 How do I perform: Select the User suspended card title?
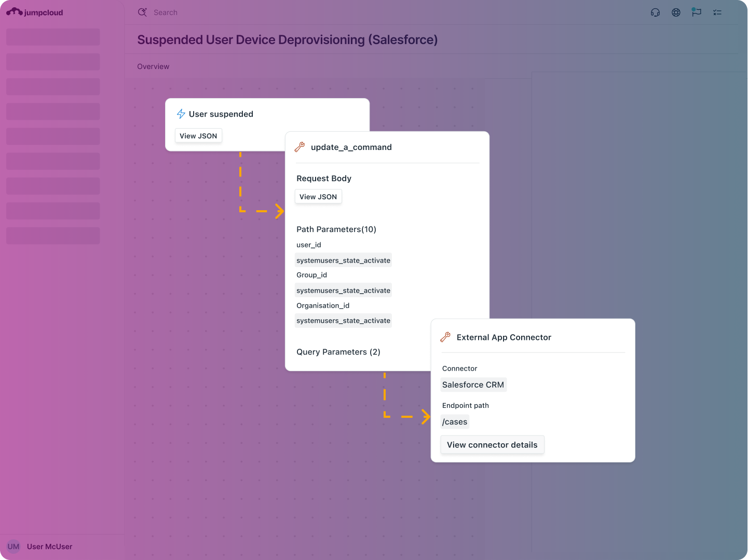point(221,114)
